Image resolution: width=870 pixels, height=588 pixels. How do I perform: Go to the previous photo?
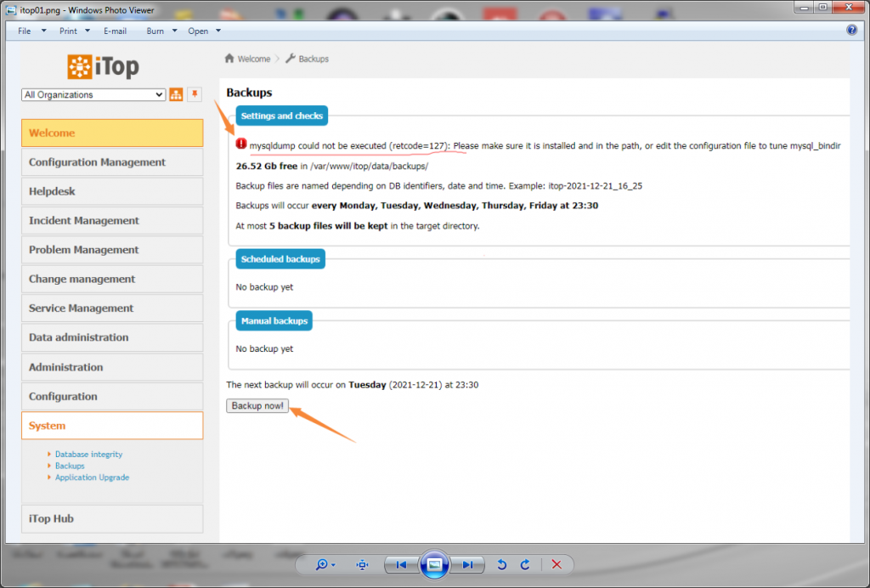pos(401,565)
